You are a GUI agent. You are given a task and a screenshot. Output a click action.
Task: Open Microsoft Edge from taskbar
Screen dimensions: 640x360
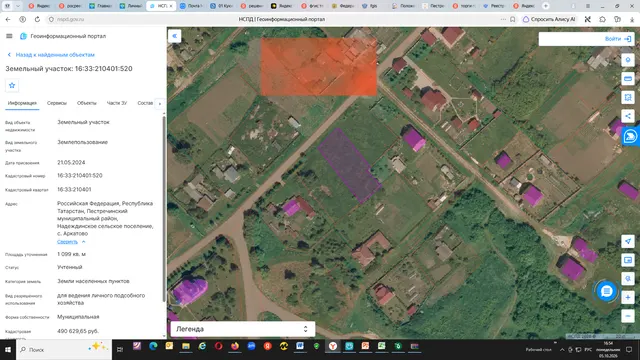[x=153, y=346]
